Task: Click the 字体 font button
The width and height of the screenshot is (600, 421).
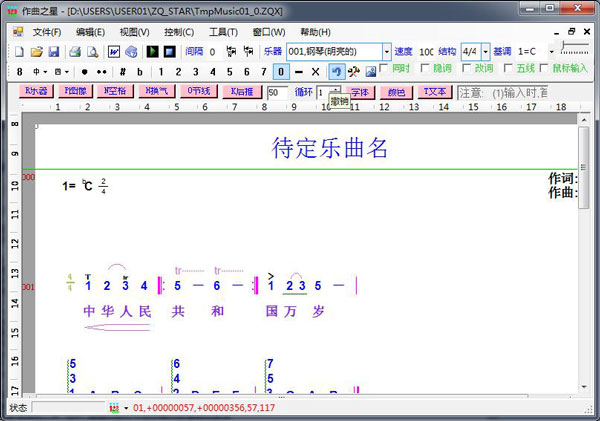Action: pos(359,92)
